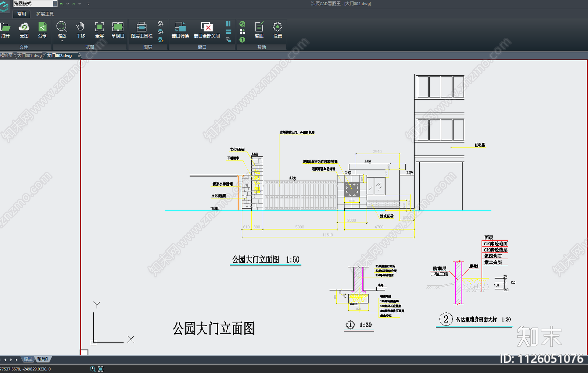Select the 缩放 zoom tool
The height and width of the screenshot is (373, 588).
62,29
